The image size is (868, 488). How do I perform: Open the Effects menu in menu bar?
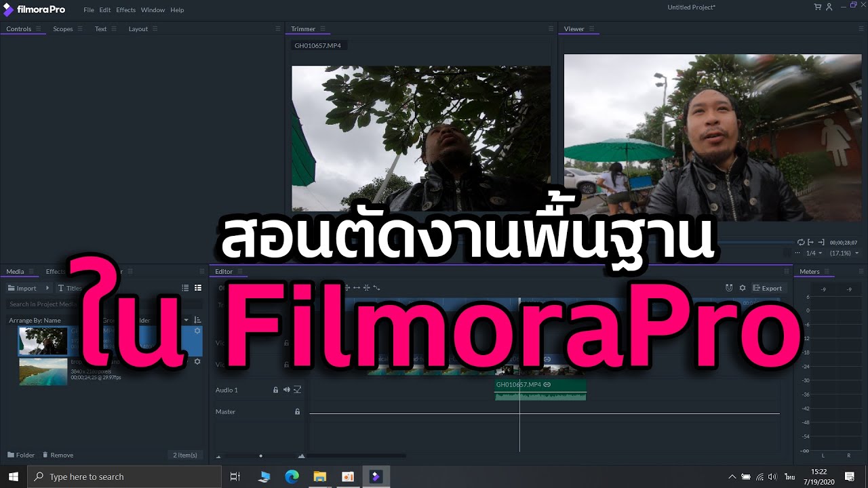pyautogui.click(x=126, y=10)
